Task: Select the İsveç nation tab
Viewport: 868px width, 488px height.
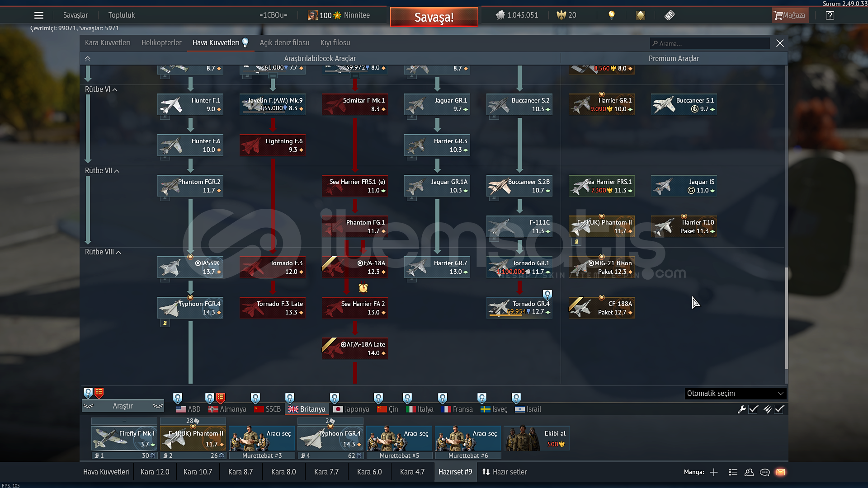Action: [x=494, y=409]
